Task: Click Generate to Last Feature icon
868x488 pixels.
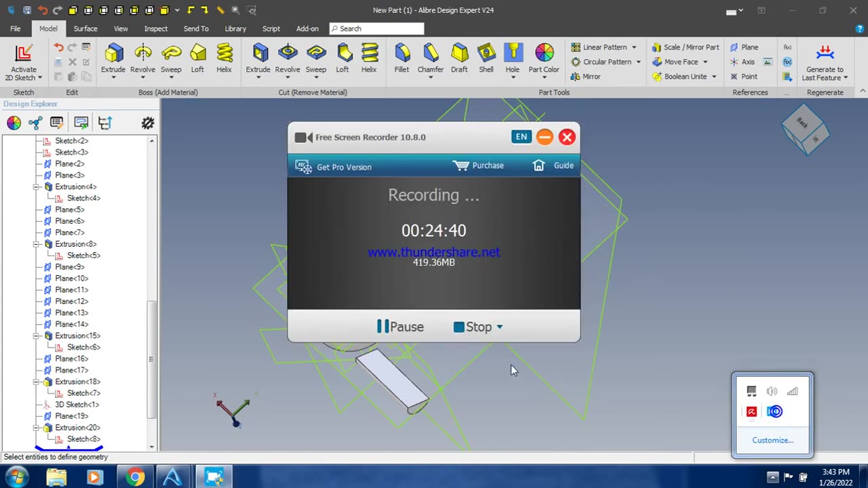Action: click(x=825, y=54)
